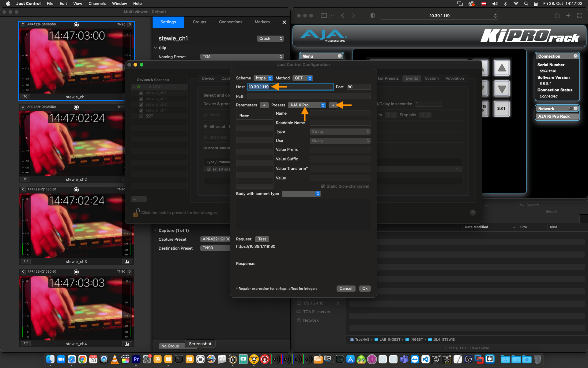Open the Type String dropdown
588x368 pixels.
pyautogui.click(x=340, y=132)
